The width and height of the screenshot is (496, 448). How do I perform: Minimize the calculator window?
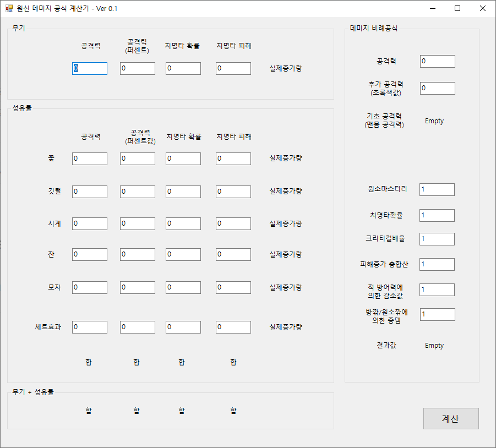pyautogui.click(x=433, y=8)
